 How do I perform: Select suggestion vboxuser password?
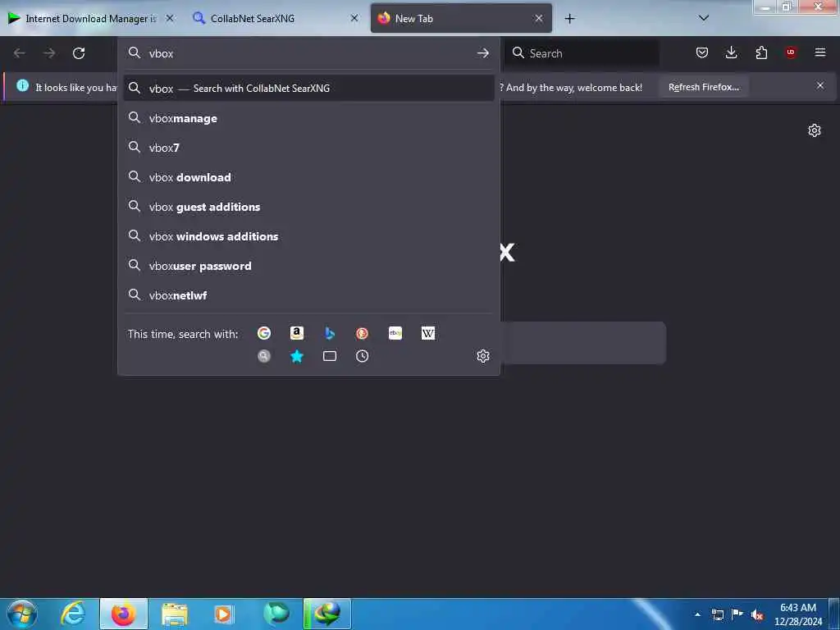click(x=308, y=266)
